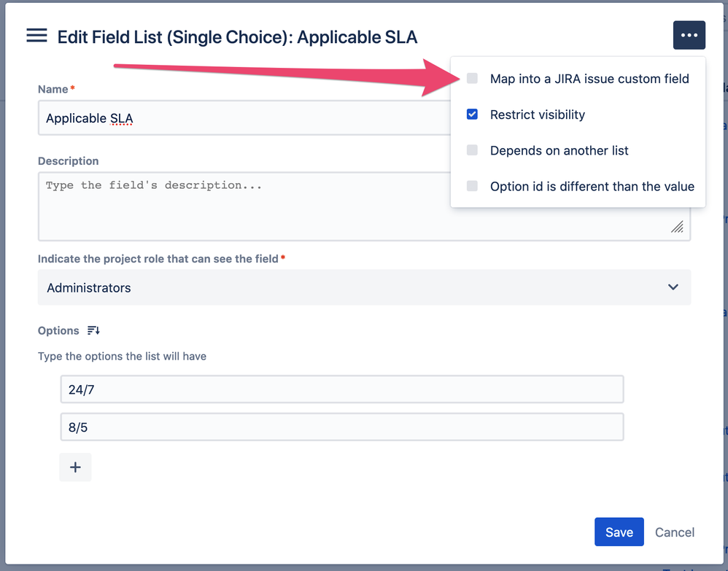The image size is (728, 571).
Task: Click the three-dots more options button
Action: [689, 36]
